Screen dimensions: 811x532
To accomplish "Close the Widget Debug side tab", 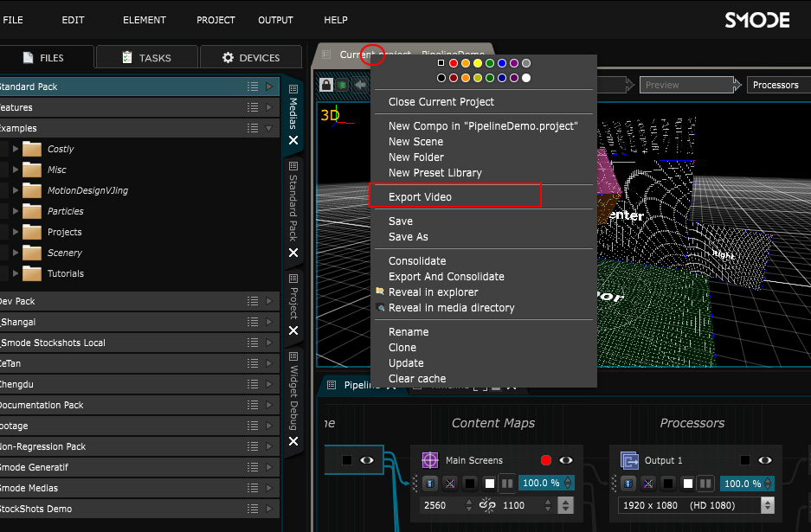I will click(x=293, y=441).
